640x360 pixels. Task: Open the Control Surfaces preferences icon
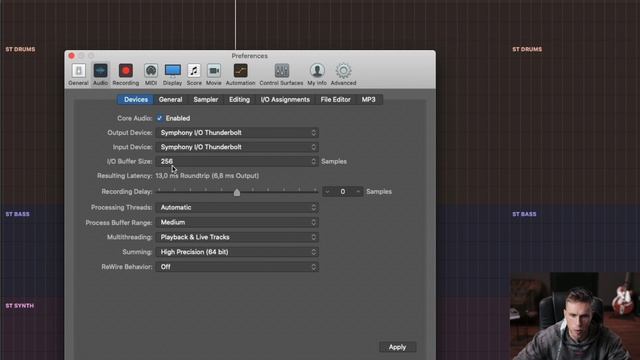(x=281, y=74)
